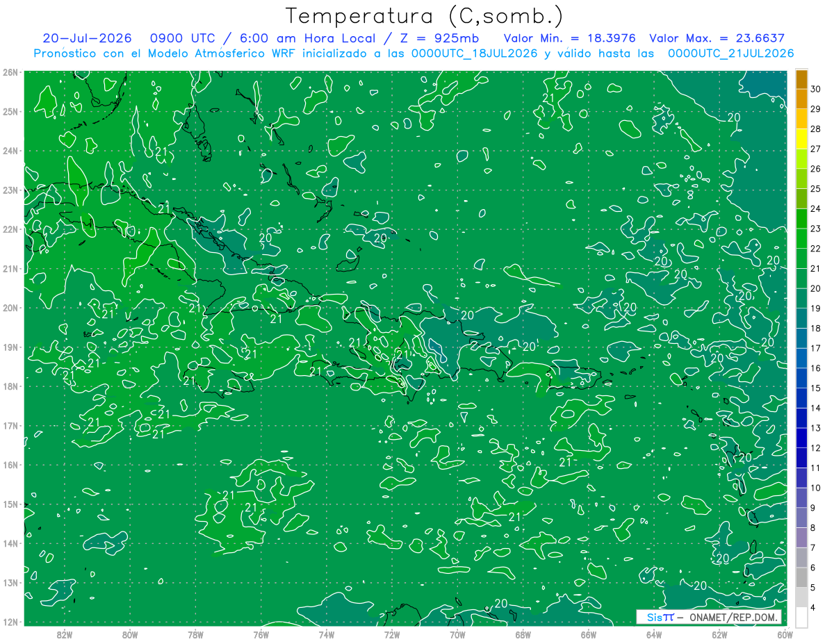The height and width of the screenshot is (644, 834).
Task: Click the 66W longitude axis label
Action: pos(589,634)
